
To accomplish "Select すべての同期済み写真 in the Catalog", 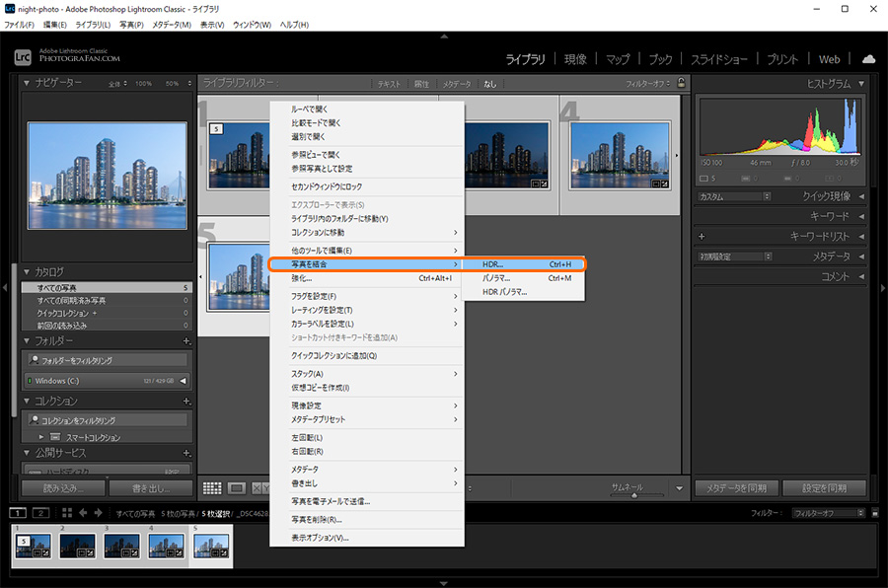I will point(107,300).
